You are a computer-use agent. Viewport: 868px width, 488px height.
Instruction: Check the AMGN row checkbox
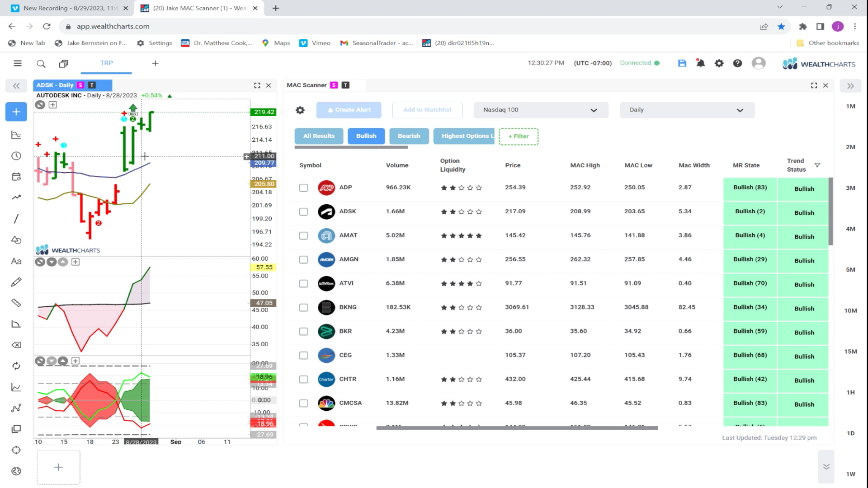coord(304,259)
